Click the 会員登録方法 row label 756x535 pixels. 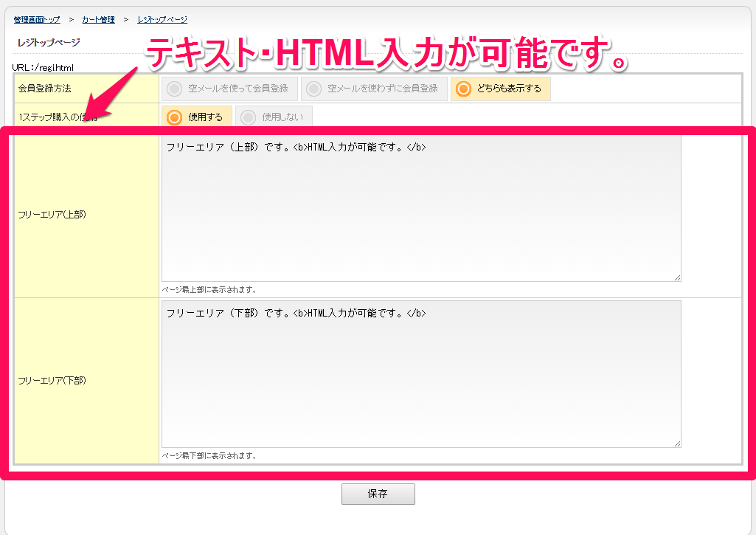point(44,89)
